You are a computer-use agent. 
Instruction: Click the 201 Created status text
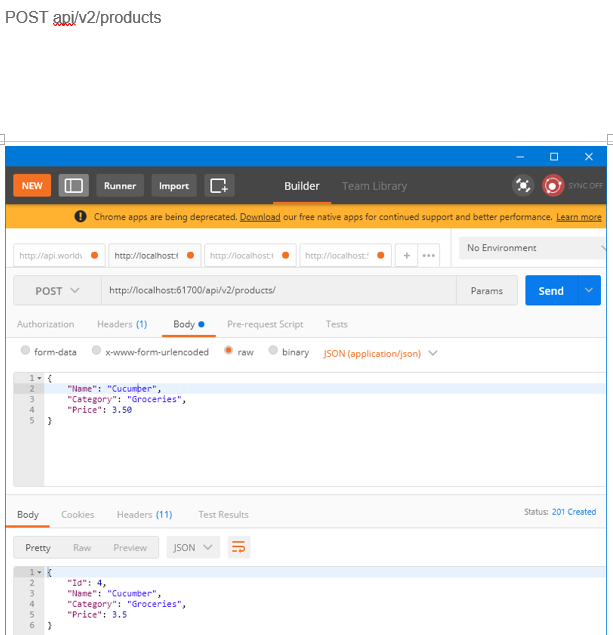pyautogui.click(x=574, y=512)
